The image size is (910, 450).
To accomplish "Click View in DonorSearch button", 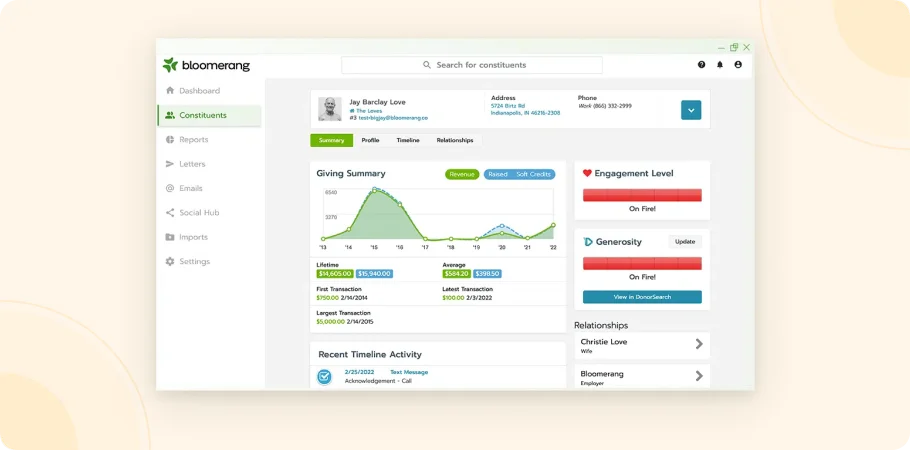I will pos(642,297).
